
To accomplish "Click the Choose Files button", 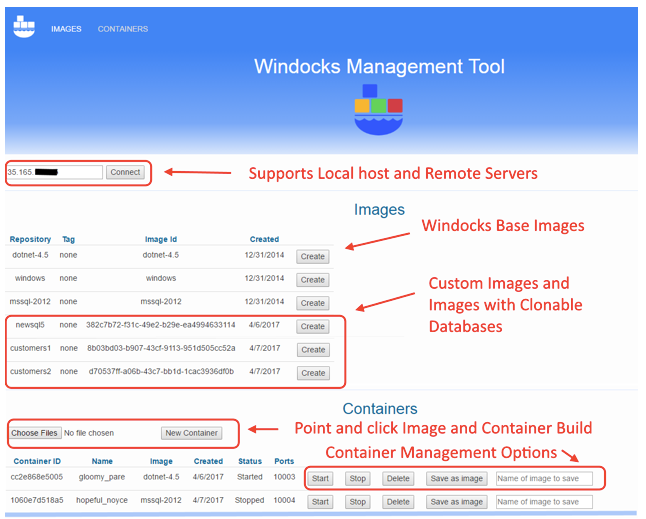I will click(x=35, y=433).
